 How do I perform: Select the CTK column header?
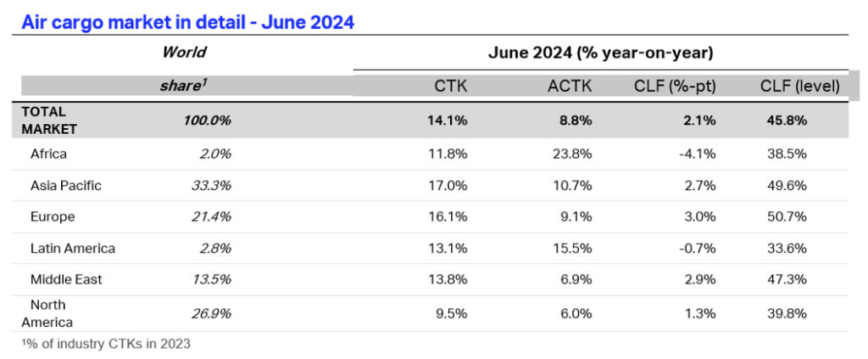point(450,85)
